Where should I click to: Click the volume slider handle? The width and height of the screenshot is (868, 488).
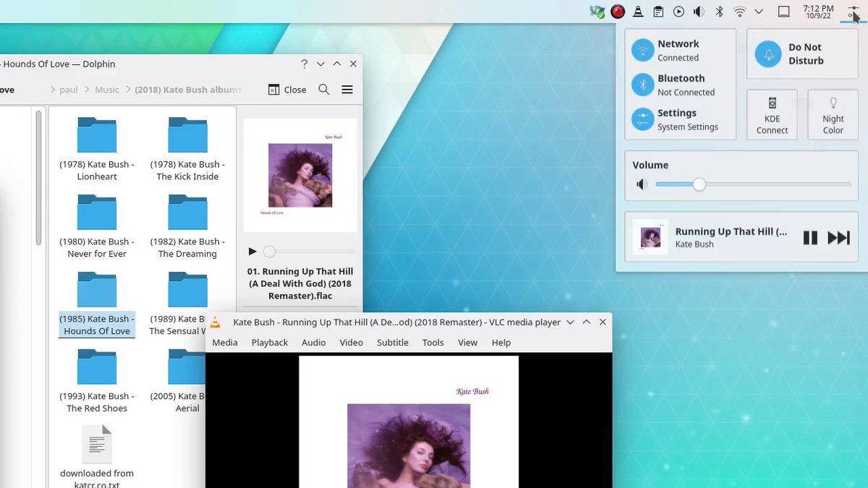pos(699,184)
